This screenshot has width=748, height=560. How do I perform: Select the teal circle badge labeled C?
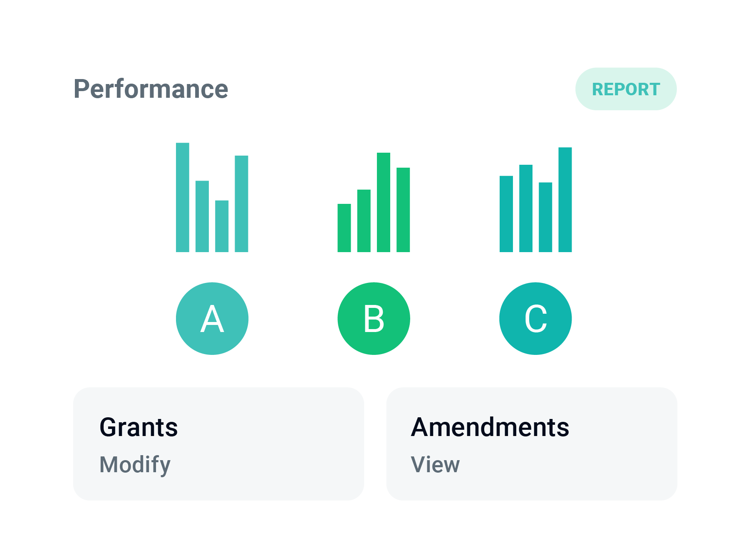(535, 319)
